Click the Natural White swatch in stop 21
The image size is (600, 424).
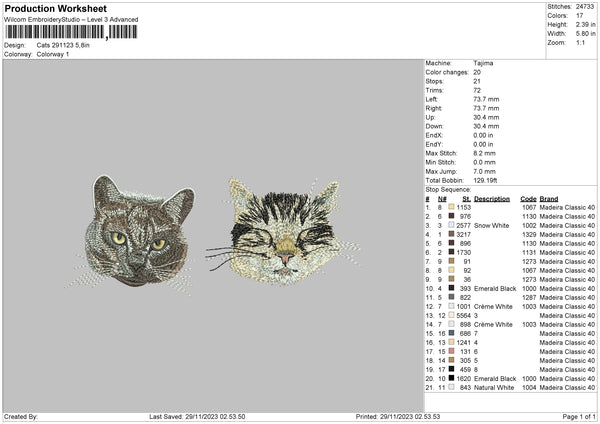click(453, 388)
